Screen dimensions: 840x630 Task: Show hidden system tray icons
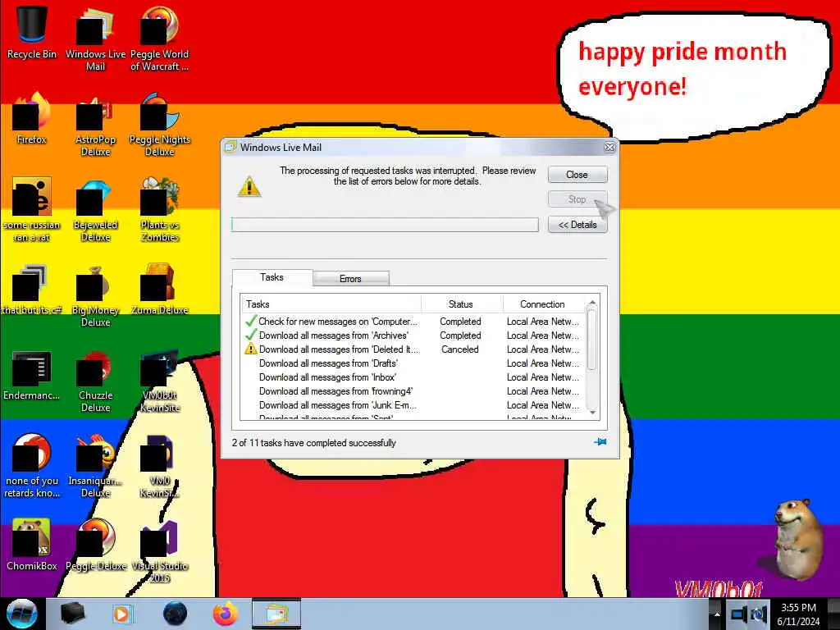717,614
